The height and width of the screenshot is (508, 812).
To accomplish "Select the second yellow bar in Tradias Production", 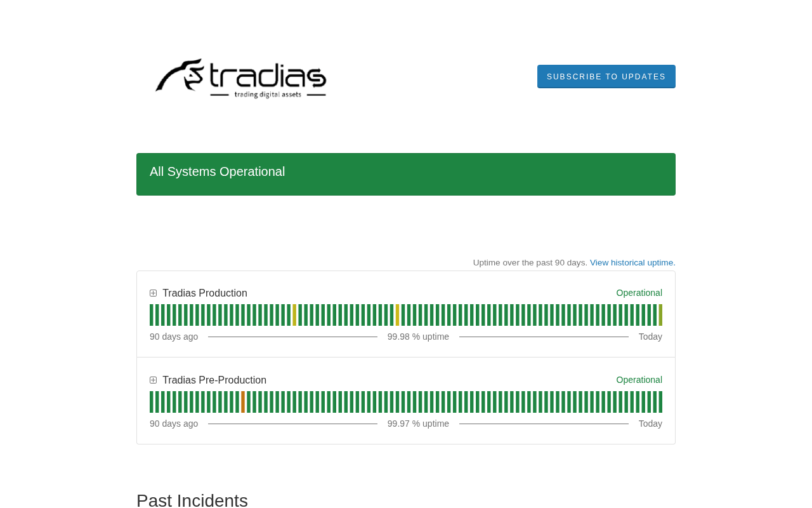I will pyautogui.click(x=397, y=315).
